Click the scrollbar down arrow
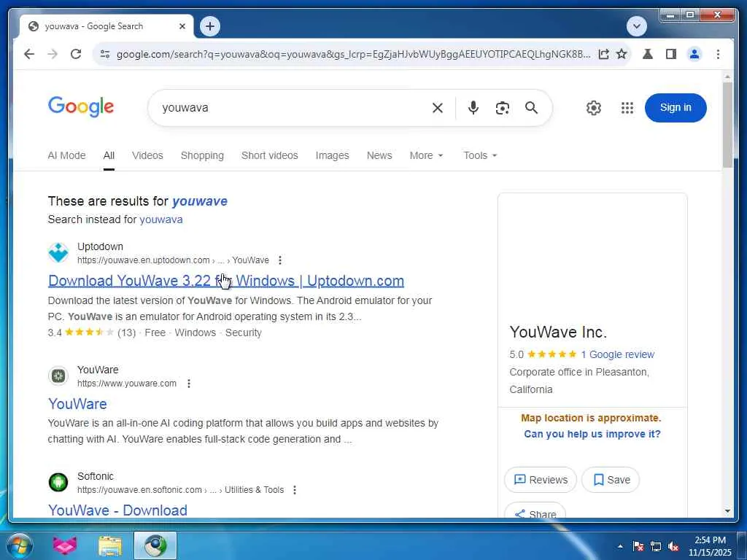Image resolution: width=747 pixels, height=560 pixels. coord(727,511)
